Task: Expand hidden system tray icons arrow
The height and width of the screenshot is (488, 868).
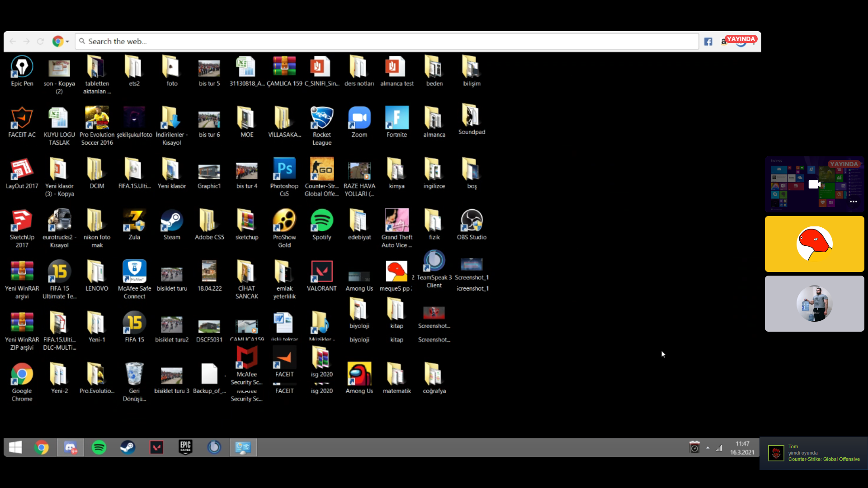Action: [x=708, y=448]
